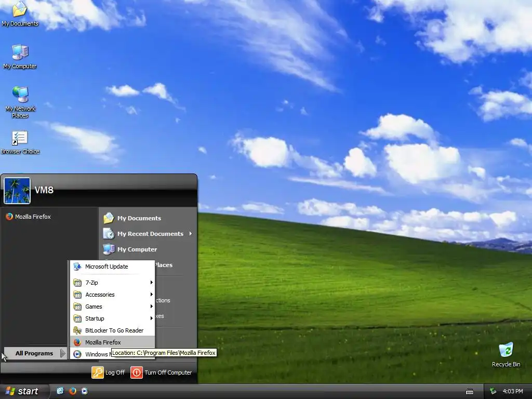
Task: Select the My Computer desktop icon
Action: [x=20, y=57]
